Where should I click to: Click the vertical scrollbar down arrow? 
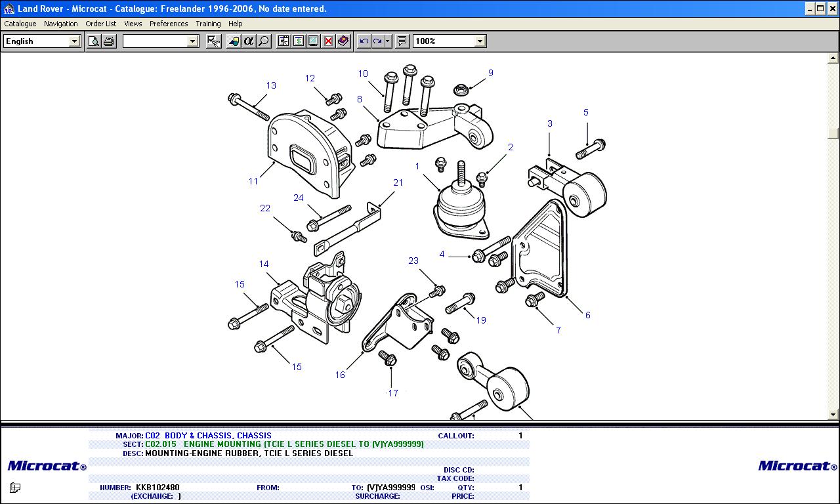coord(833,414)
